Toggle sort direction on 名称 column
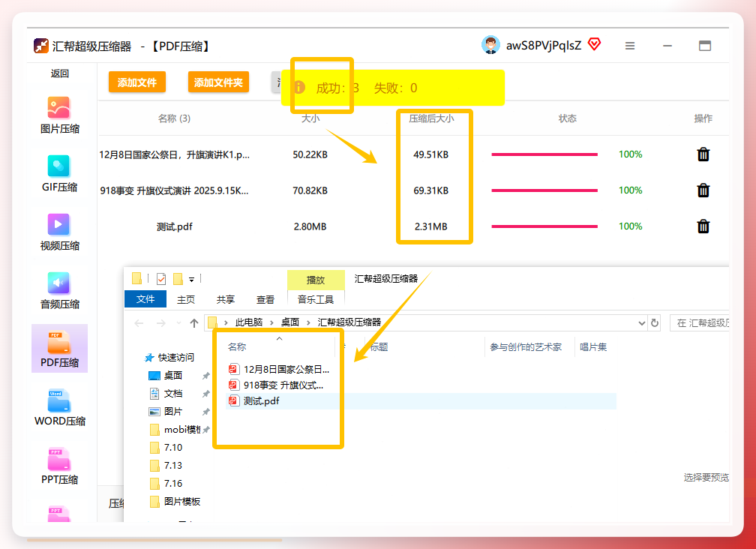 pos(279,339)
